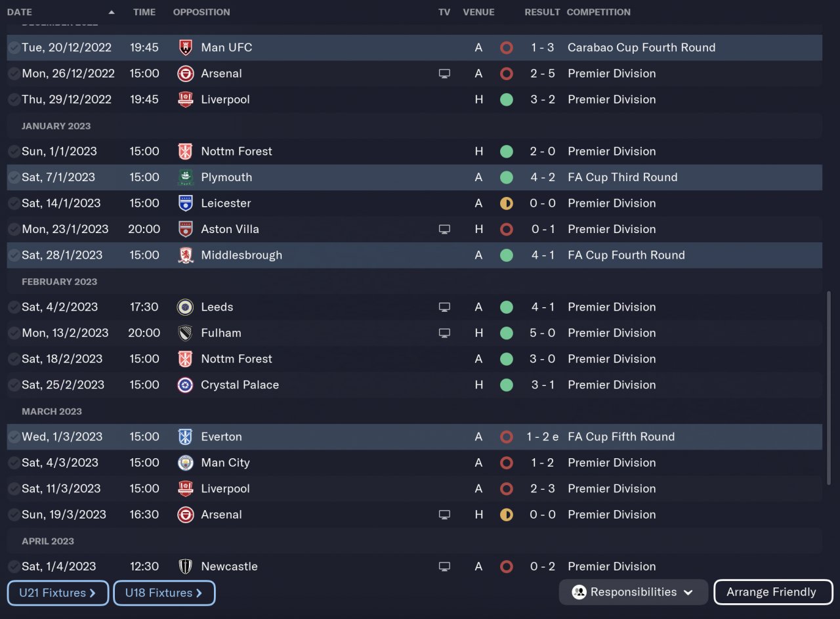Click the Arrange Friendly button
This screenshot has width=840, height=619.
tap(772, 592)
